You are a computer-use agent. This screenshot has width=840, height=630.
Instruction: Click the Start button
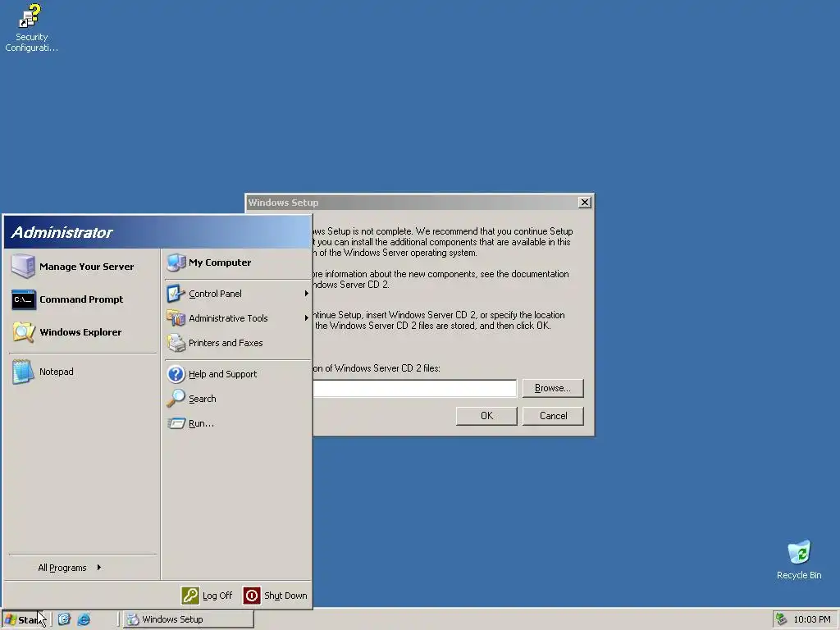click(x=25, y=620)
